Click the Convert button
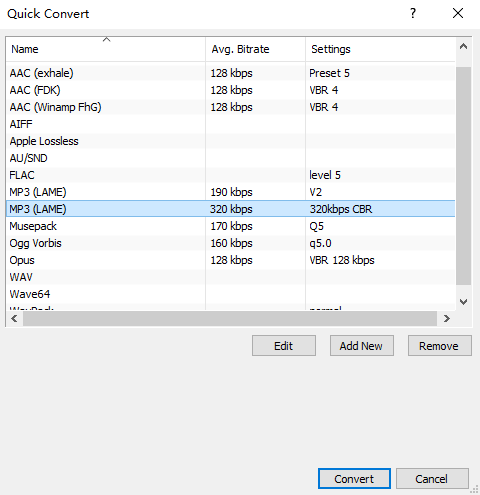480x495 pixels. pyautogui.click(x=354, y=479)
